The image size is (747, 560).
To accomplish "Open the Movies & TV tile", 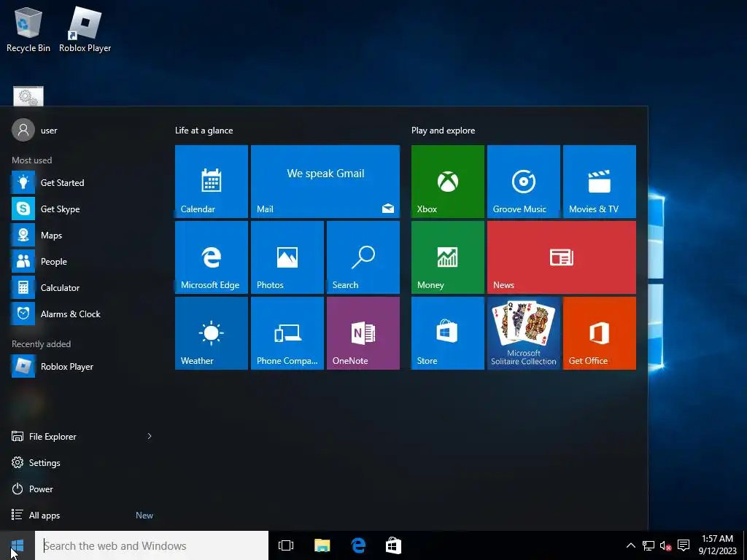I will (600, 182).
